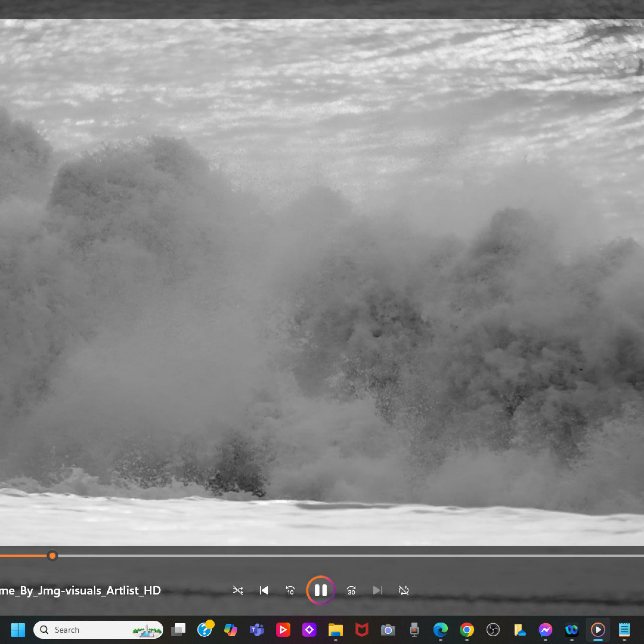Toggle shuffle mode
The image size is (644, 644).
238,590
